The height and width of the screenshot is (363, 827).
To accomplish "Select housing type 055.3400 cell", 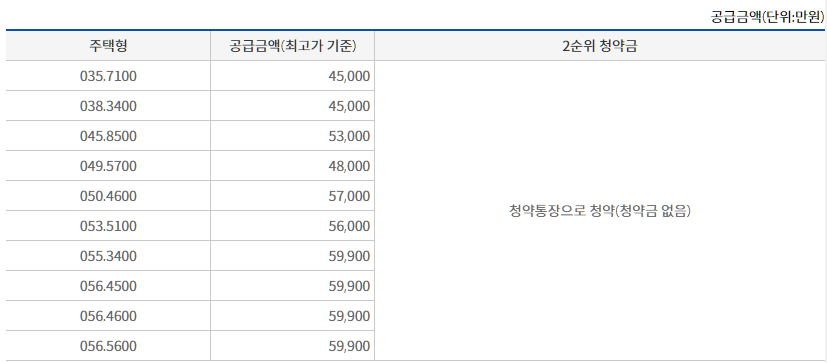I will point(108,256).
